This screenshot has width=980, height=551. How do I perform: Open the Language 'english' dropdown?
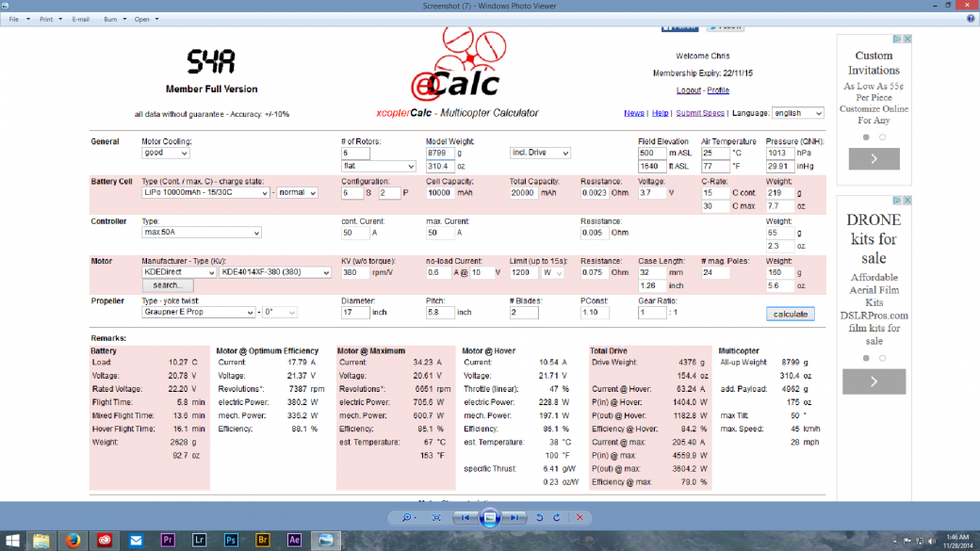pyautogui.click(x=798, y=113)
